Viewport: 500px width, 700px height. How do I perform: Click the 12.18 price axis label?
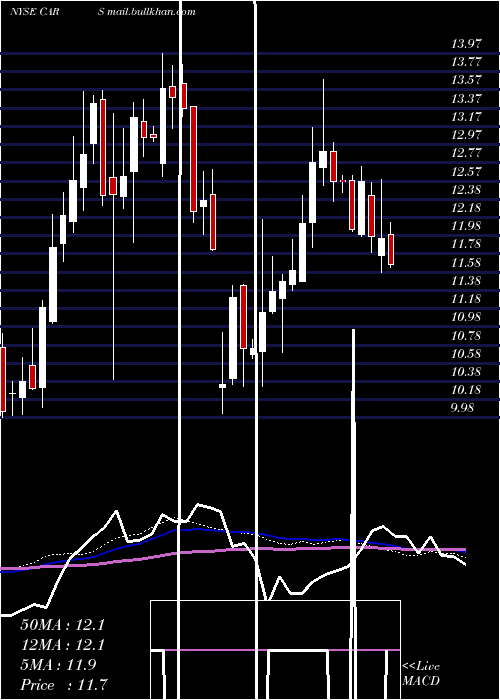(x=466, y=208)
